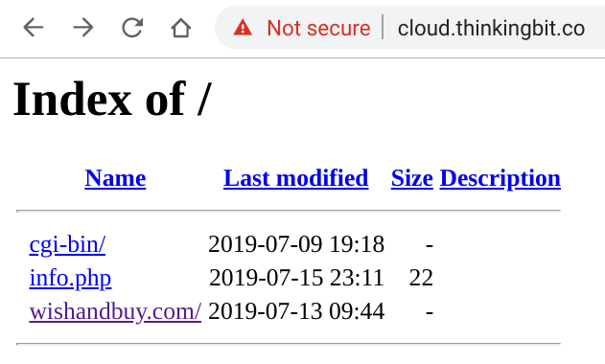Sort the listing by Last modified
Image resolution: width=605 pixels, height=364 pixels.
click(x=296, y=178)
